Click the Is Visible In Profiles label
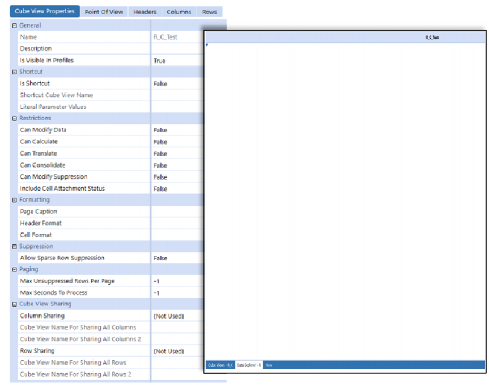The height and width of the screenshot is (385, 489). [47, 60]
